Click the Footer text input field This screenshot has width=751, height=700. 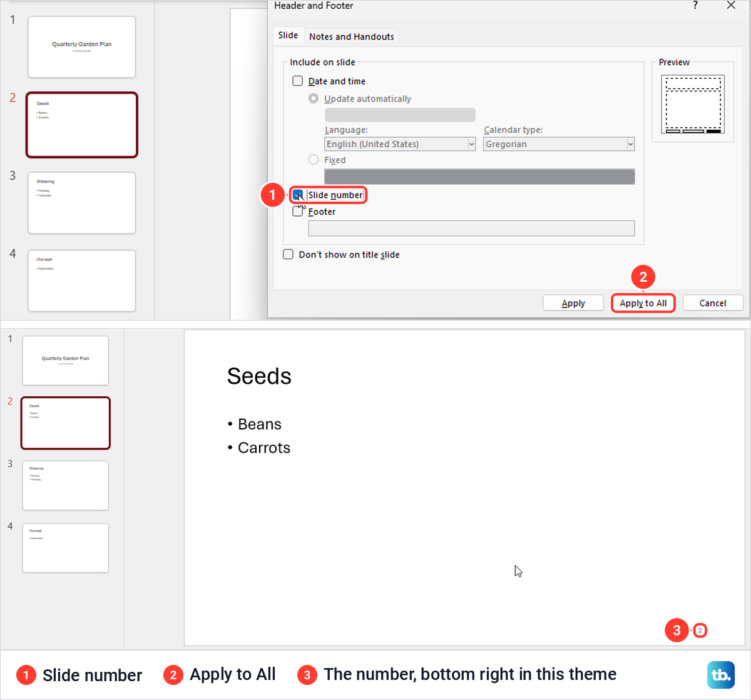pos(471,229)
